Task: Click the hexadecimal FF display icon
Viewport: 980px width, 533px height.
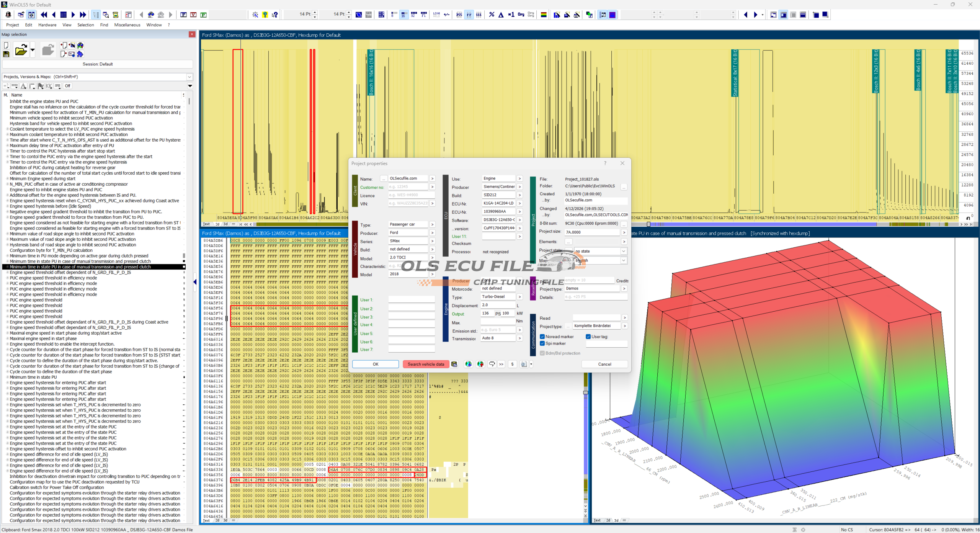Action: click(x=469, y=15)
